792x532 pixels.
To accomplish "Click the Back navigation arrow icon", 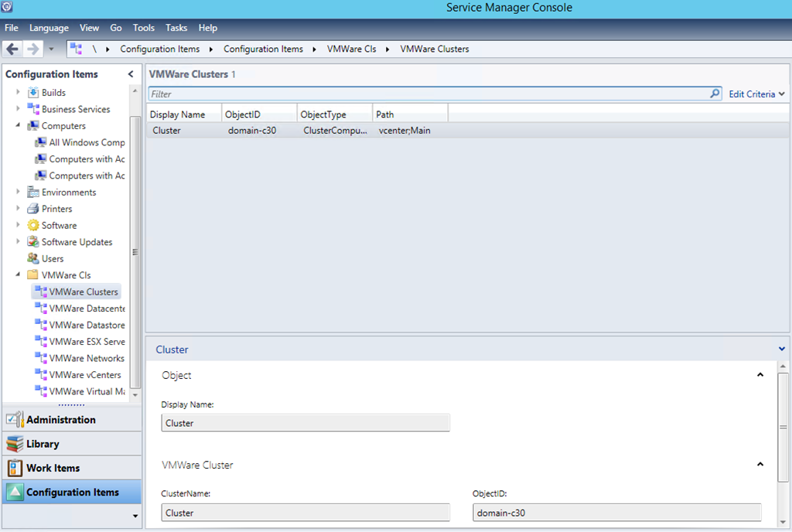I will [12, 49].
